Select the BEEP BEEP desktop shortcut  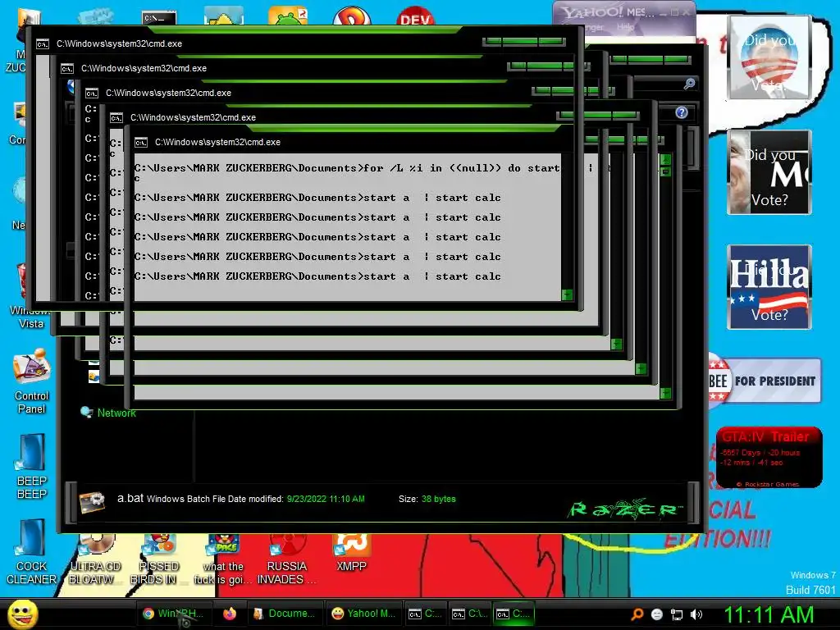[x=32, y=466]
